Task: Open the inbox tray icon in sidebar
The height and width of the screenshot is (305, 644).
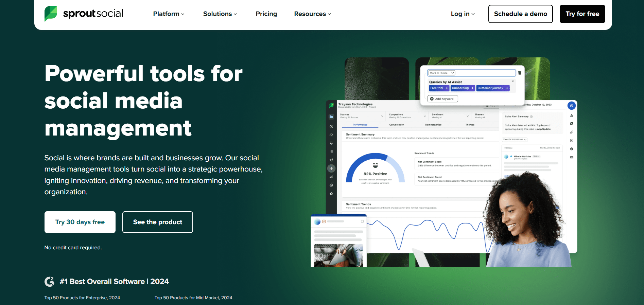Action: [x=331, y=135]
